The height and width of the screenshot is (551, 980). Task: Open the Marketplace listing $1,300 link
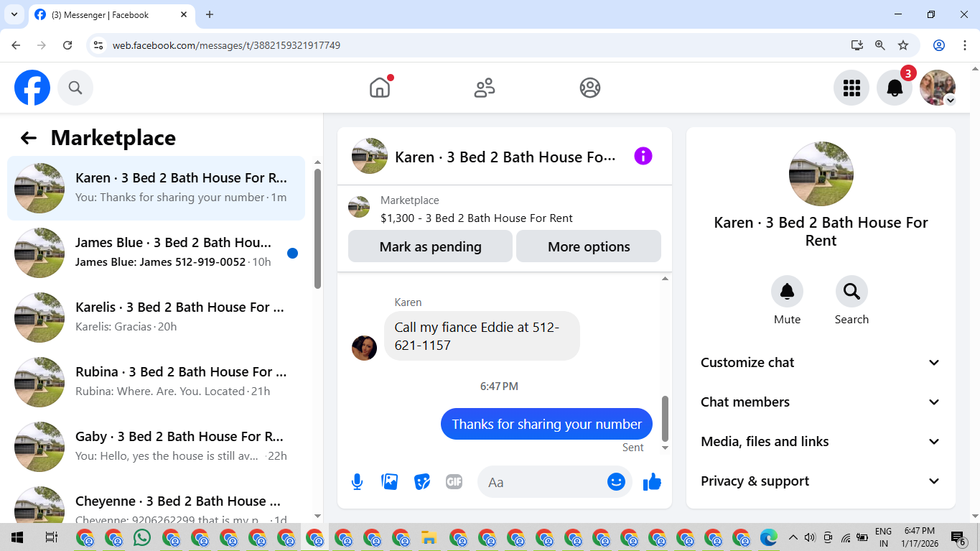477,218
